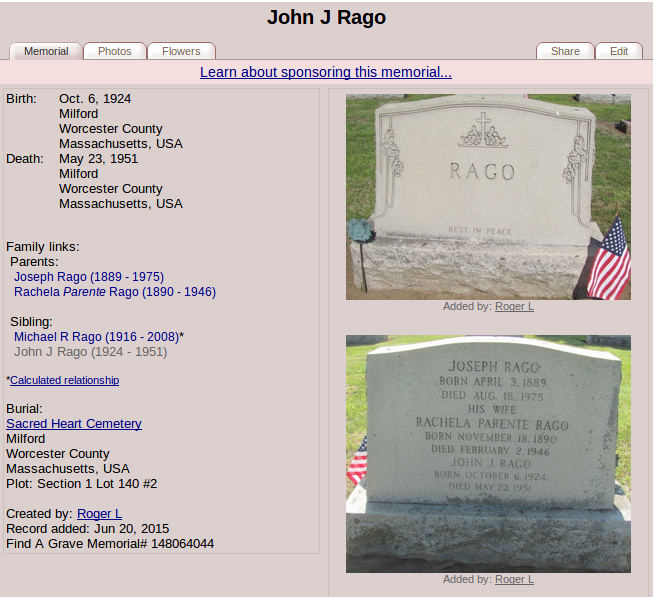Click 'Learn about sponsoring this memorial' link
Viewport: 656px width, 597px height.
tap(326, 72)
